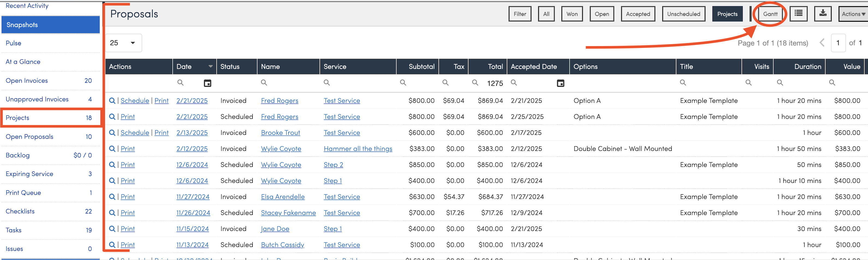Open the Open Proposals sidebar item
This screenshot has width=868, height=260.
click(x=50, y=136)
